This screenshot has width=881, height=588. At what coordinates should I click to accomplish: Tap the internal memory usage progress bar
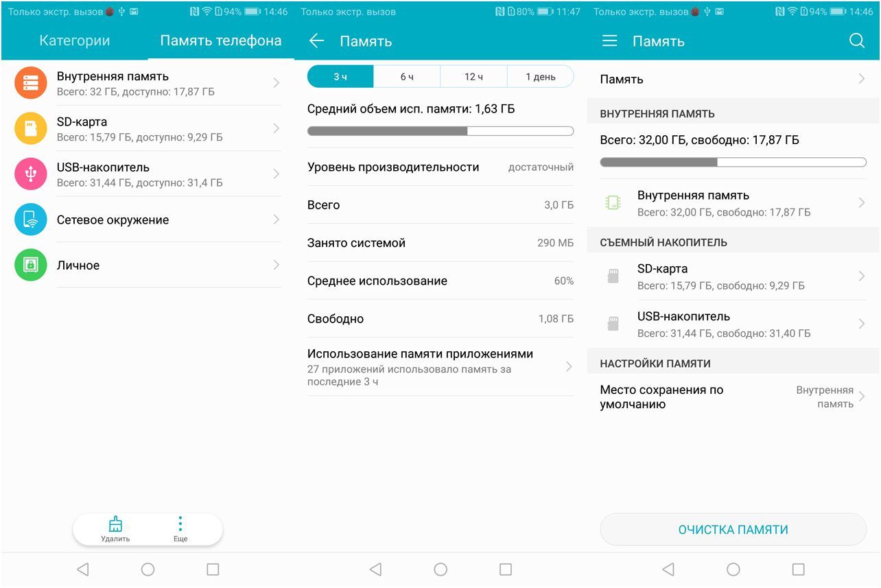tap(733, 162)
